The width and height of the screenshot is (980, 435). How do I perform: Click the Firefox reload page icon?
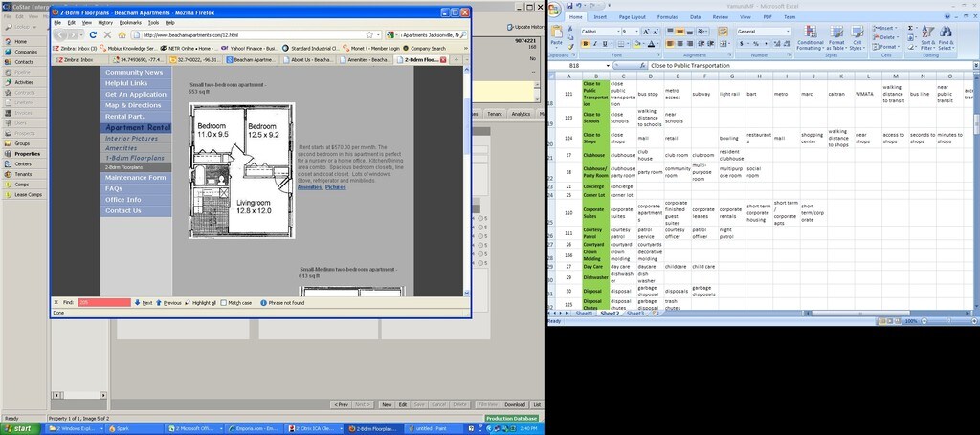coord(93,34)
